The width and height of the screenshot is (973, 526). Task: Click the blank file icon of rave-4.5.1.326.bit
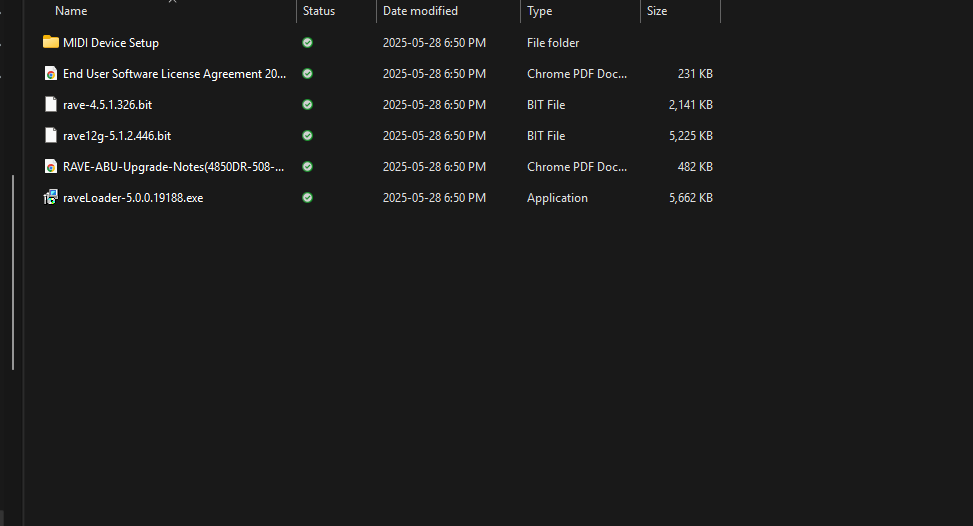tap(51, 104)
